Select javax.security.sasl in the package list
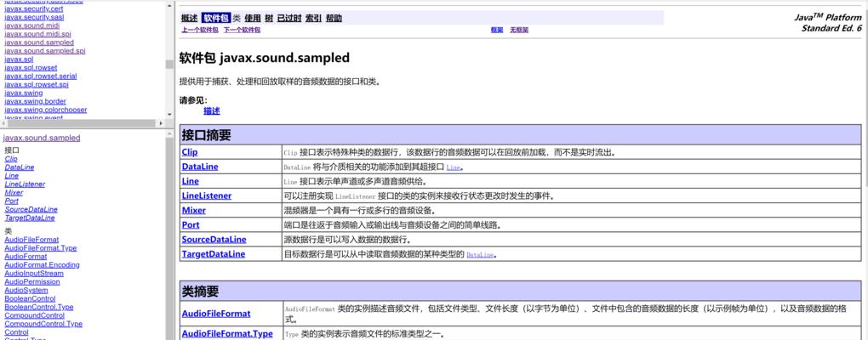 34,17
